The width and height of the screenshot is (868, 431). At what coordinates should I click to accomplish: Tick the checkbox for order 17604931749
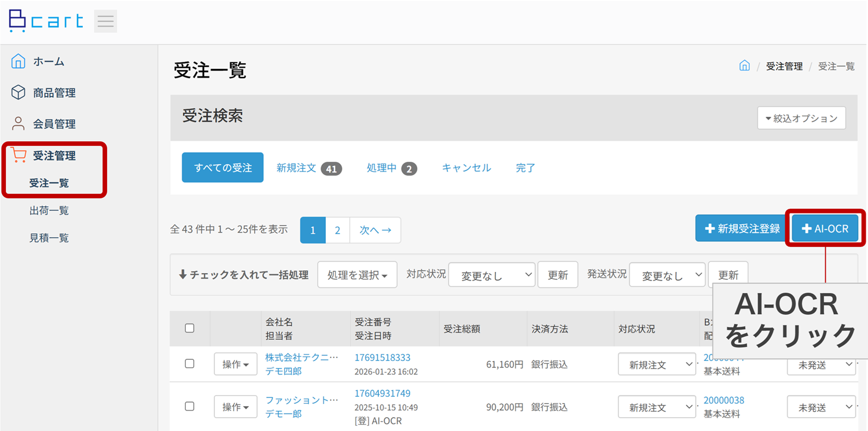[x=189, y=406]
